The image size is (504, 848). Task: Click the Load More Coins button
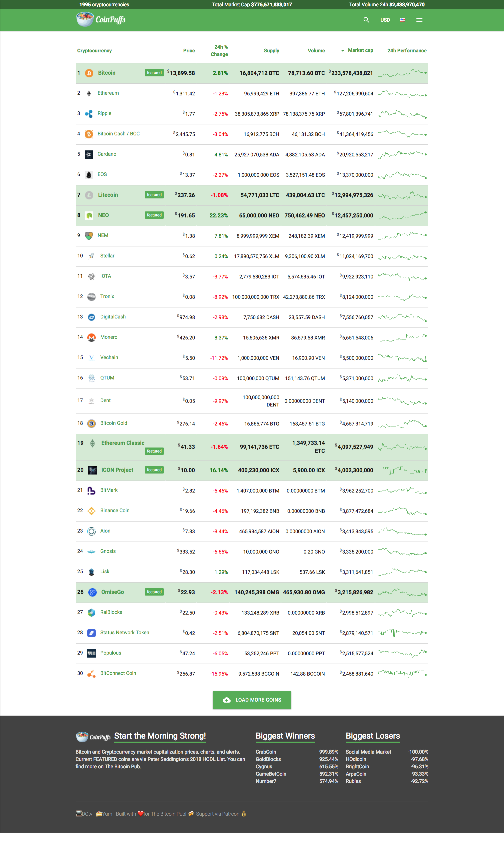point(252,700)
